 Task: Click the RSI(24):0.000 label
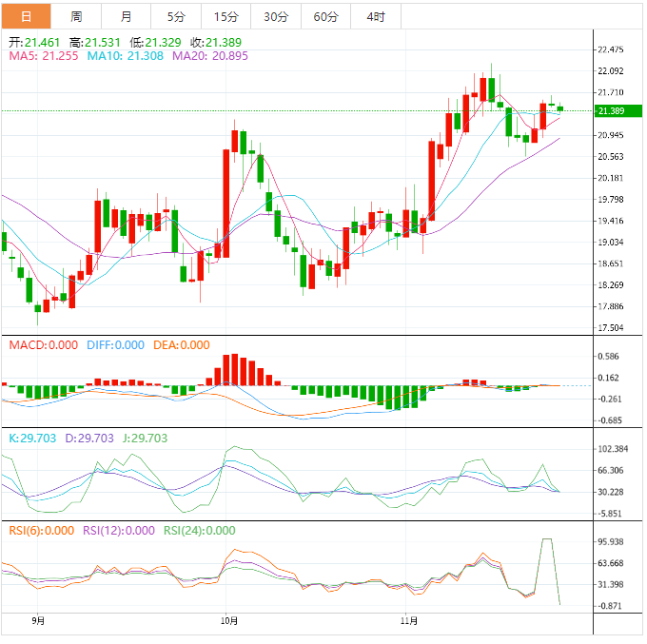[x=200, y=531]
